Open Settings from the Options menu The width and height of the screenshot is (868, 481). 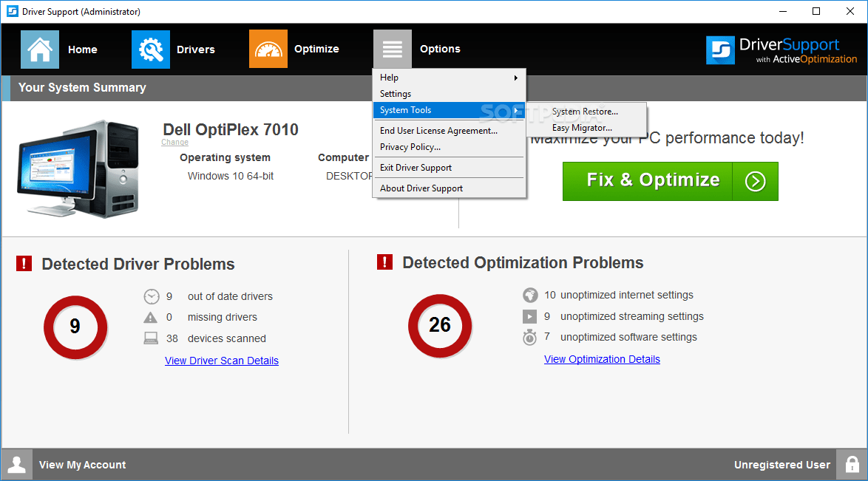coord(449,94)
